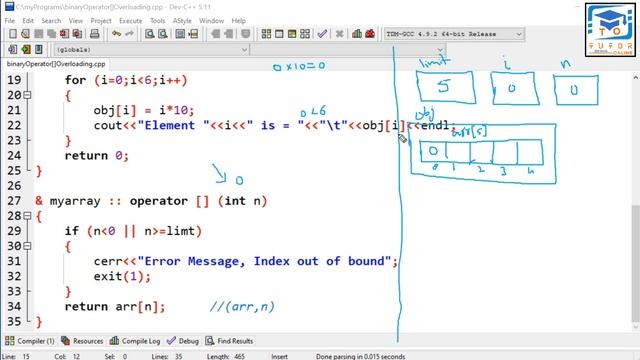This screenshot has height=360, width=640.
Task: Collapse the code fold at line 28
Action: (27, 216)
